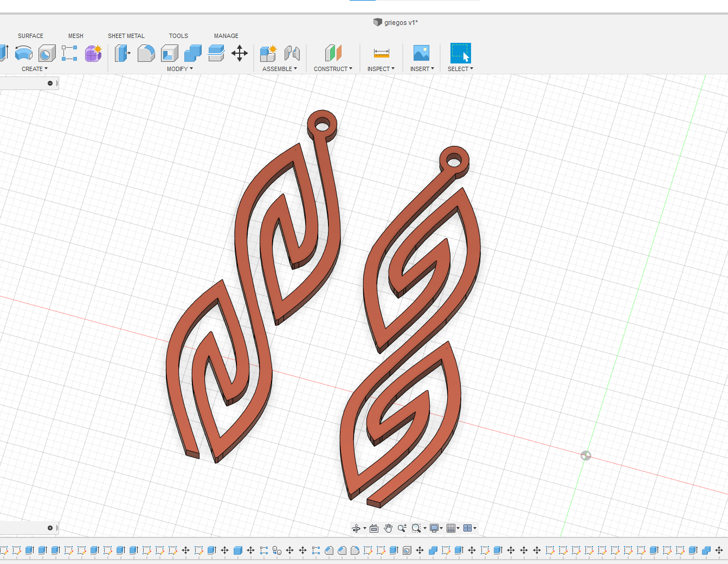Activate the Pan hand tool
The image size is (728, 564).
(388, 528)
